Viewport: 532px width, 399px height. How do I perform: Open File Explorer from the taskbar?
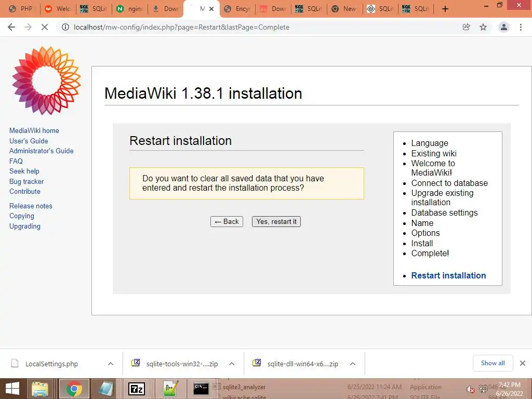click(40, 389)
